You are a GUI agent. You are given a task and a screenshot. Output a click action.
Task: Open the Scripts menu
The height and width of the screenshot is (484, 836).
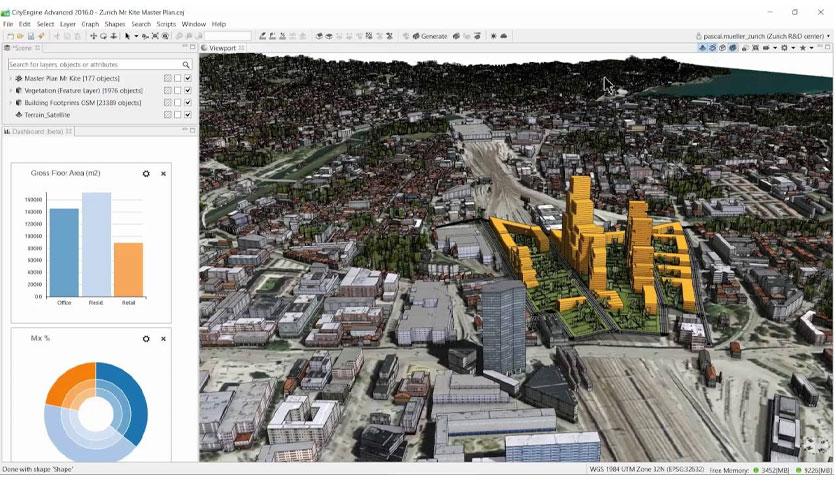166,24
